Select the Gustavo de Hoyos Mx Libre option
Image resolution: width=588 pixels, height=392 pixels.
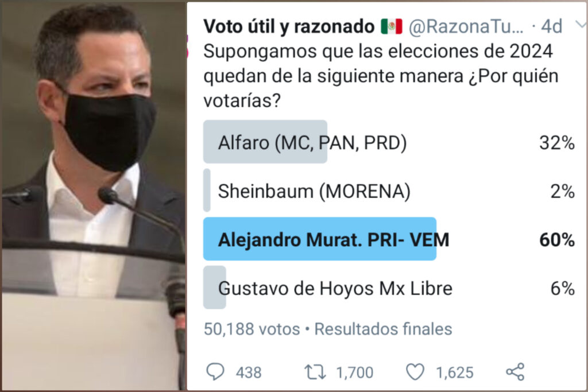pyautogui.click(x=389, y=288)
